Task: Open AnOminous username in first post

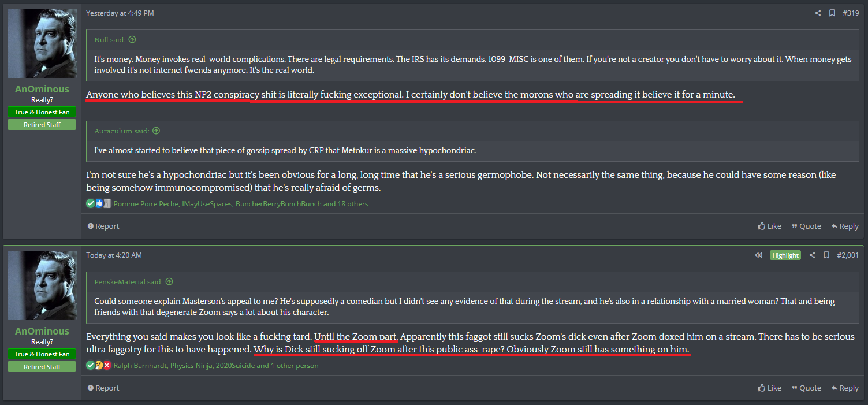Action: click(x=42, y=89)
